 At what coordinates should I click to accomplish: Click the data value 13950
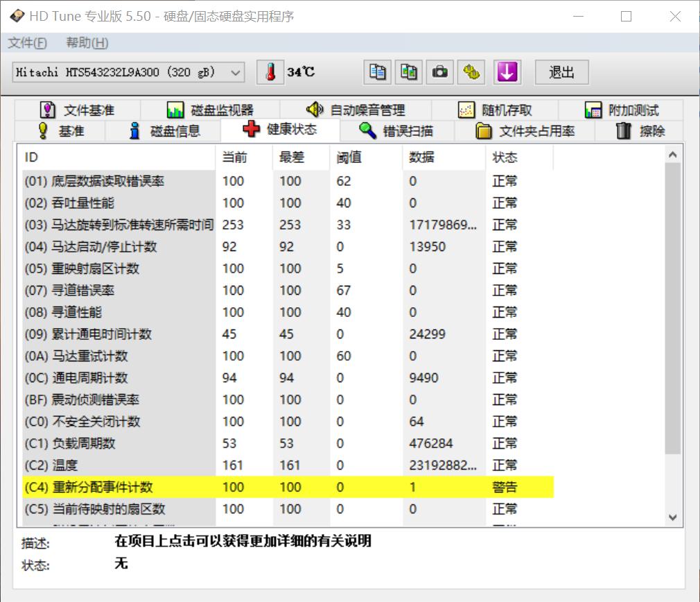(x=427, y=246)
